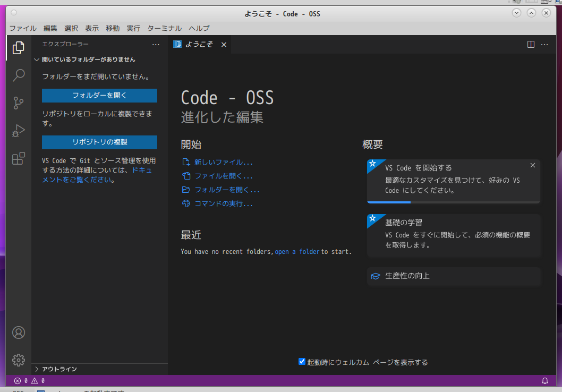
Task: Click the 概要 heading text
Action: tap(372, 145)
